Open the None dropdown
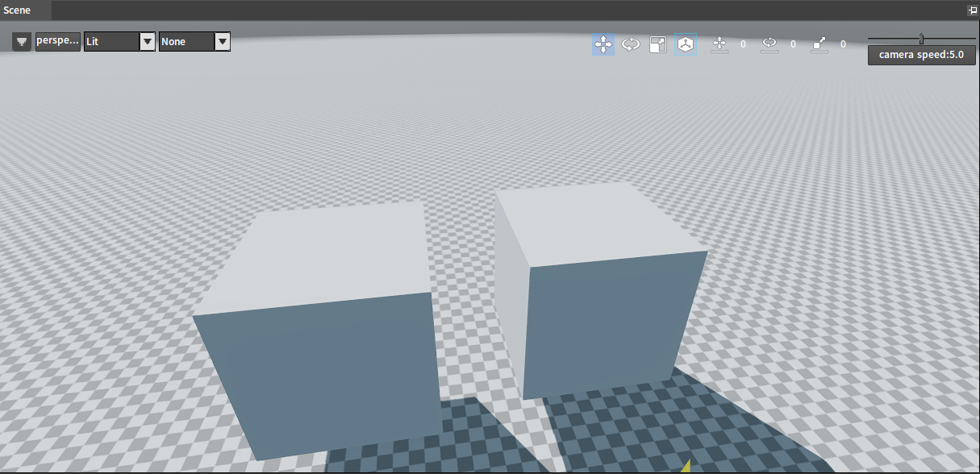Screen dimensions: 980x474 (195, 42)
